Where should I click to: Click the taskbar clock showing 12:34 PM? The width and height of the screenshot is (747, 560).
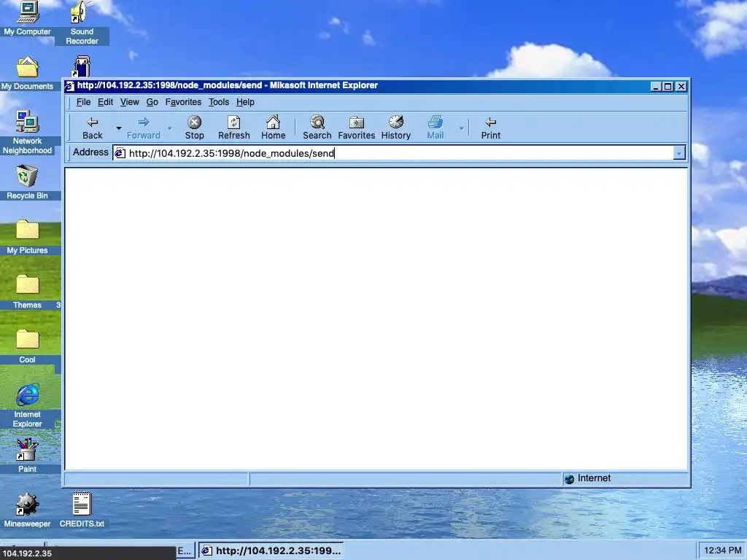point(722,551)
